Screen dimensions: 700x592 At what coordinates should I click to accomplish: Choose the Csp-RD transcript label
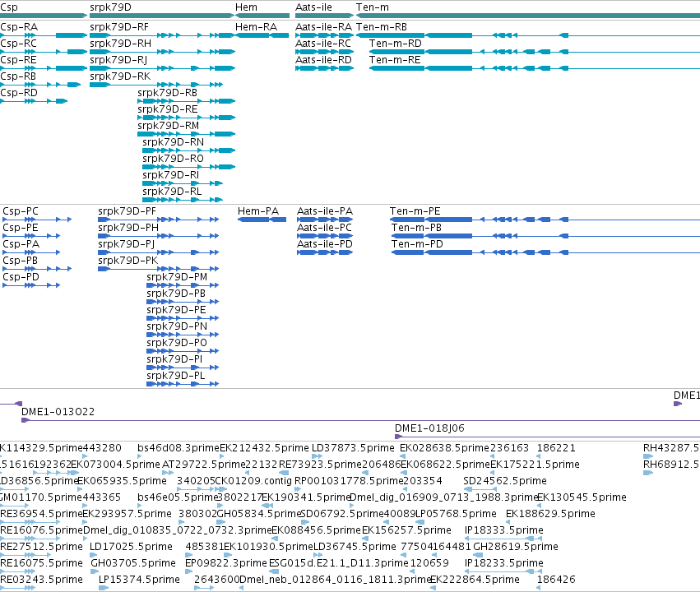(19, 93)
